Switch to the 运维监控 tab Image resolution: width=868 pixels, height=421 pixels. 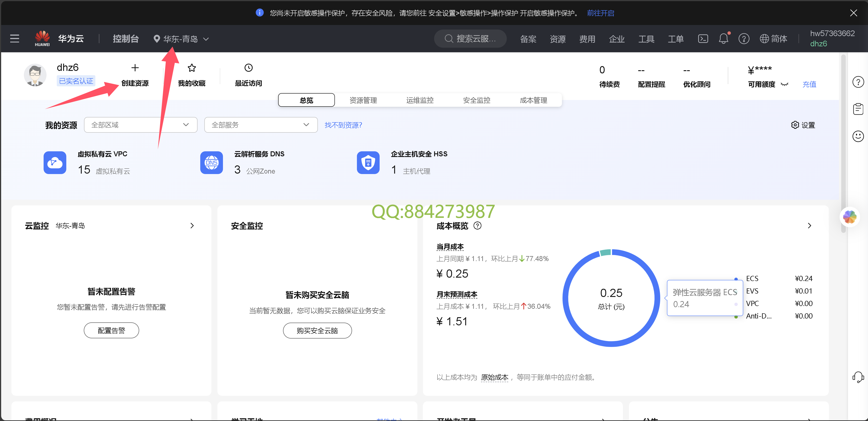[420, 100]
